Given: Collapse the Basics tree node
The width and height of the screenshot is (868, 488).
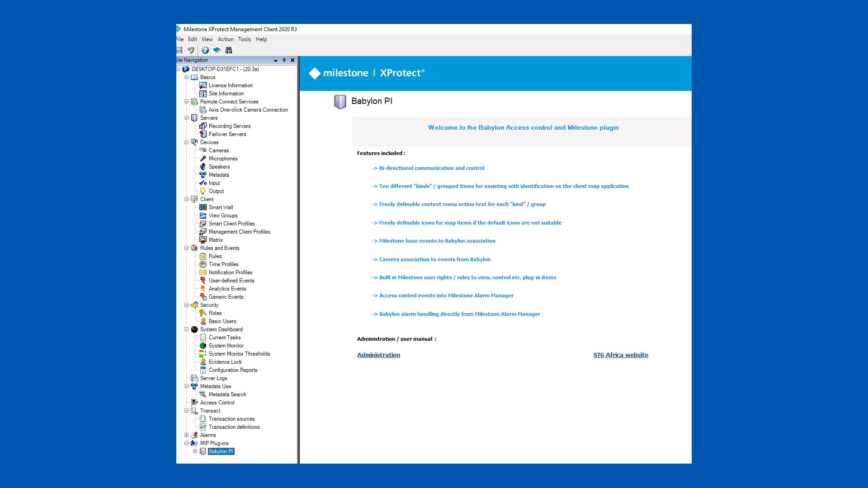Looking at the screenshot, I should [x=186, y=77].
